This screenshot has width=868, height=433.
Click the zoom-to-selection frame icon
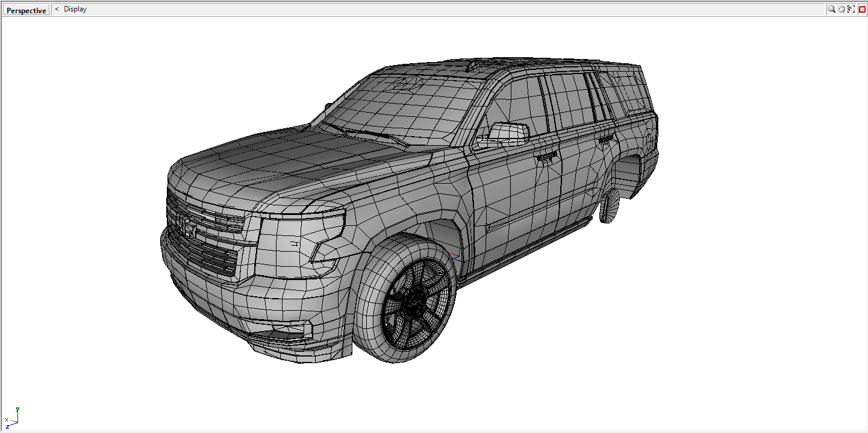pos(851,9)
